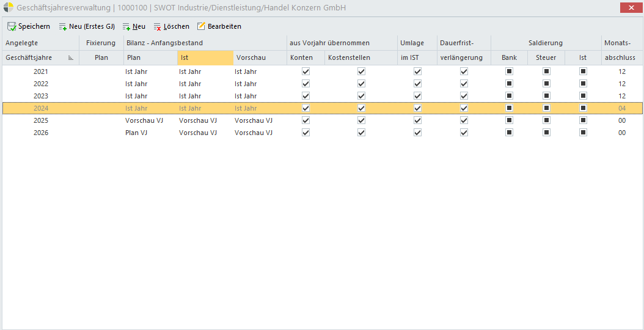Click the application logo in title bar
The image size is (644, 330).
[9, 8]
